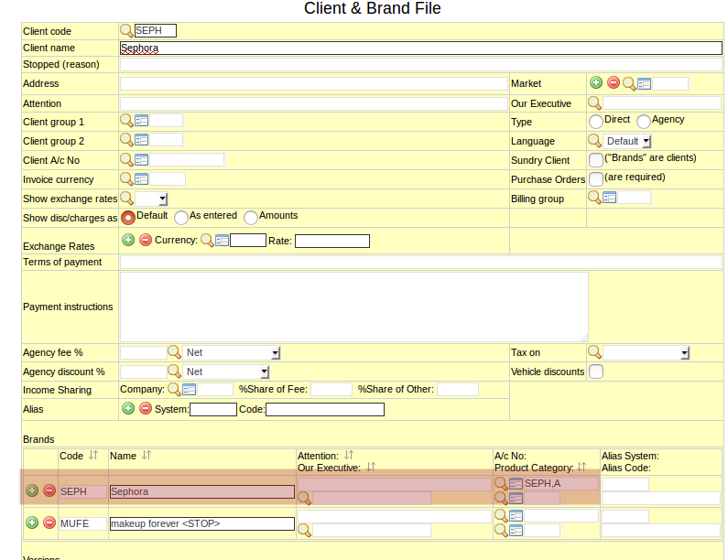Select Amounts radio option
The image size is (728, 560).
click(251, 217)
